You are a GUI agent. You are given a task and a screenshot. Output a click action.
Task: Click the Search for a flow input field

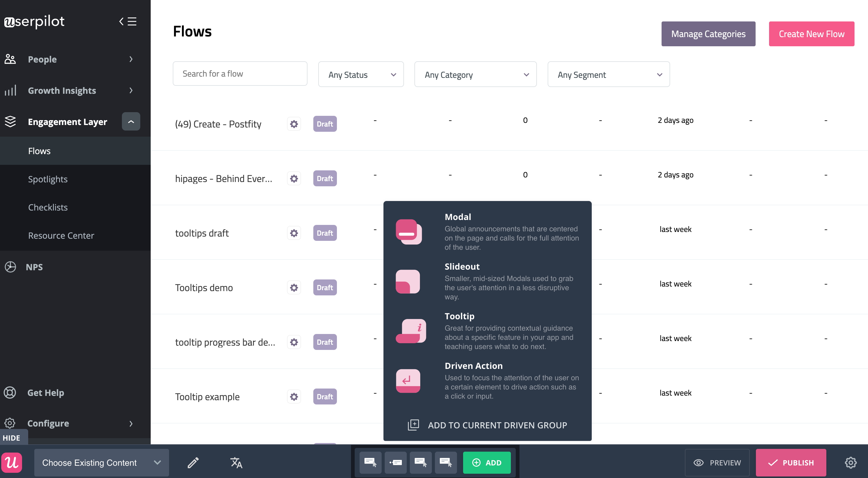(x=239, y=74)
